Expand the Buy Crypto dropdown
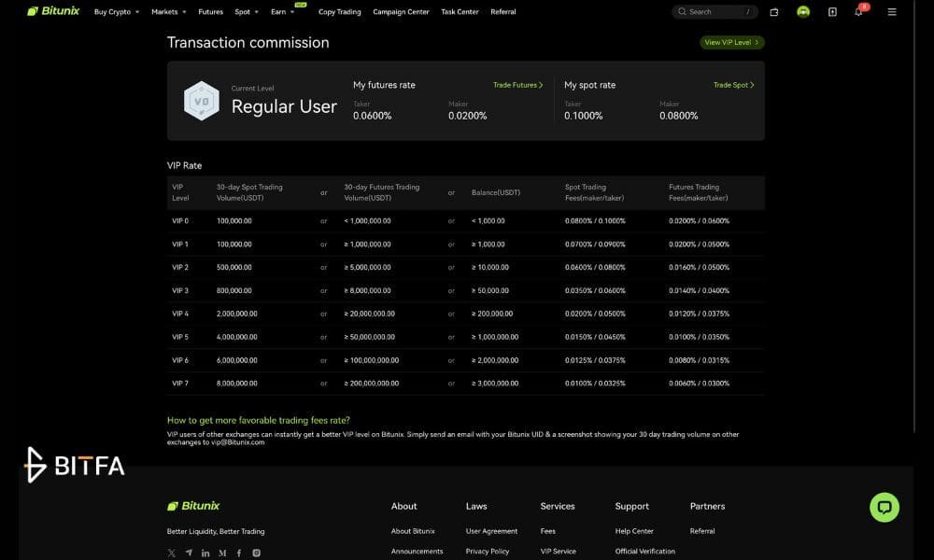 [116, 12]
